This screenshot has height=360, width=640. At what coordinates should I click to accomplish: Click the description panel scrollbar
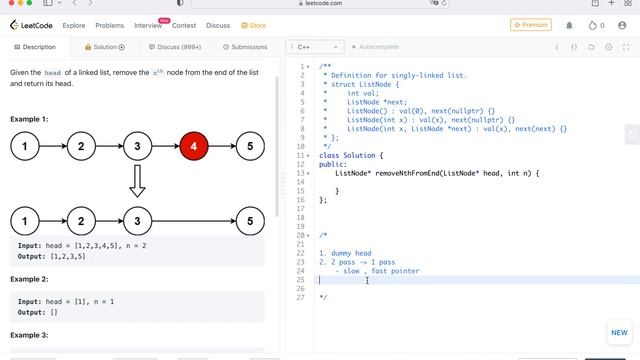click(x=277, y=147)
